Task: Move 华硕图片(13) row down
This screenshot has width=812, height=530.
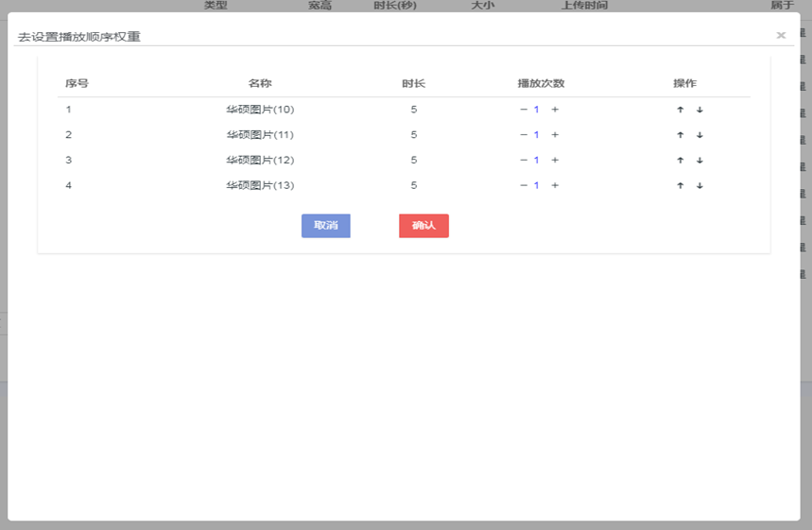Action: (x=700, y=186)
